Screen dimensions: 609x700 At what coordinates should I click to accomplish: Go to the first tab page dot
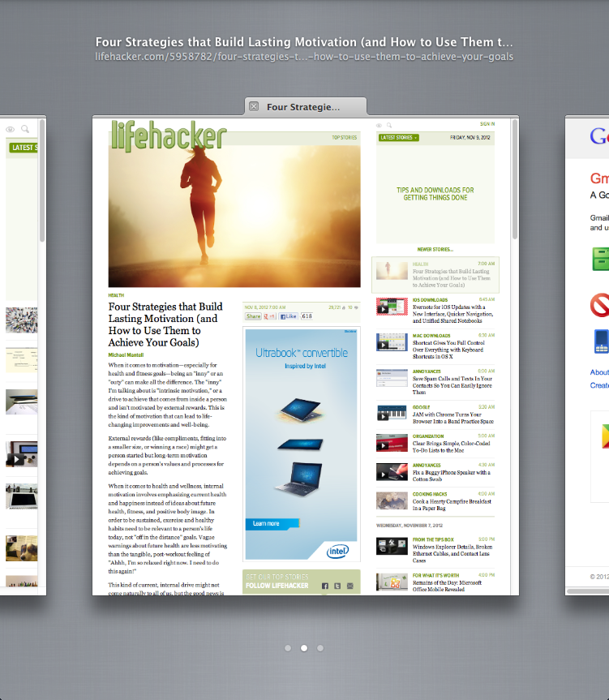(288, 648)
